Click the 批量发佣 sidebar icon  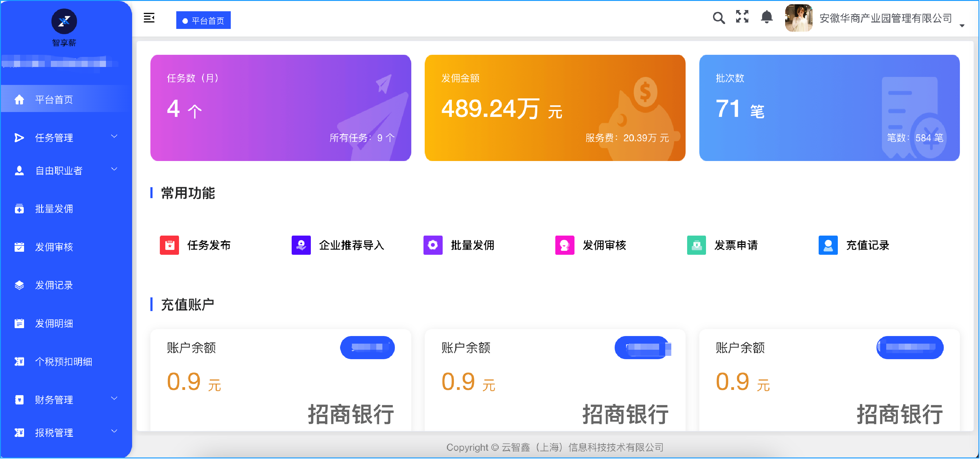click(19, 209)
